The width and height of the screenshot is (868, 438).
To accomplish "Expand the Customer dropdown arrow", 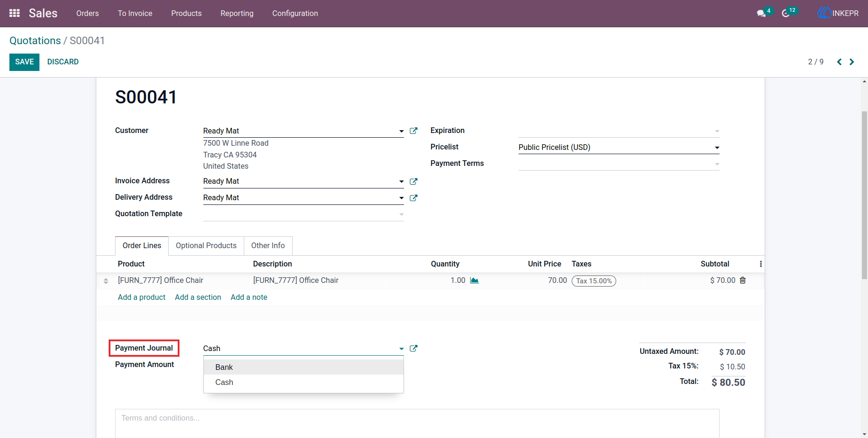I will [x=401, y=131].
